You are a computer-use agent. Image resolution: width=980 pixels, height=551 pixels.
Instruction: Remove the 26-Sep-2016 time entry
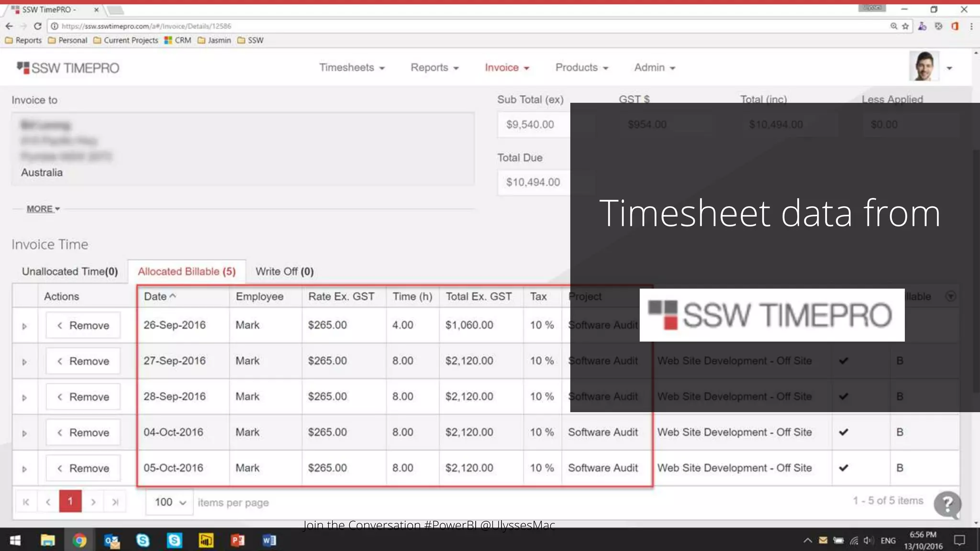(83, 326)
